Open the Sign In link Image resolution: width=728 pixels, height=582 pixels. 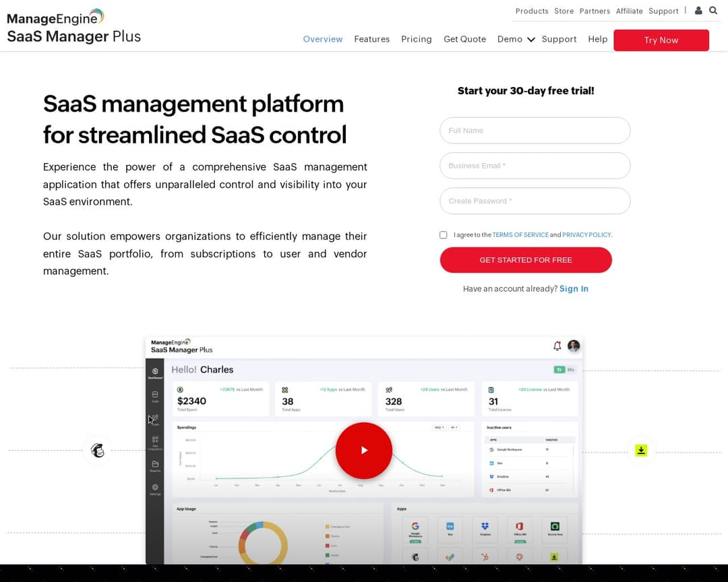[x=574, y=289]
